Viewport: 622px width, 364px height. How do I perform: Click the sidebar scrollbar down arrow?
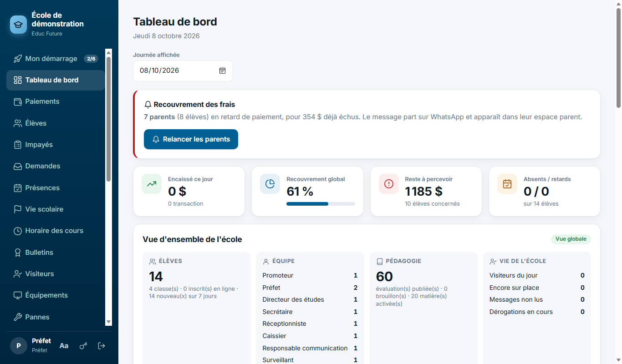click(108, 322)
